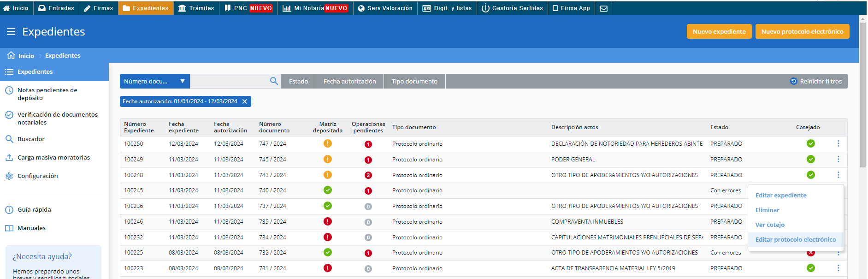
Task: Click the home icon in breadcrumb
Action: point(11,56)
